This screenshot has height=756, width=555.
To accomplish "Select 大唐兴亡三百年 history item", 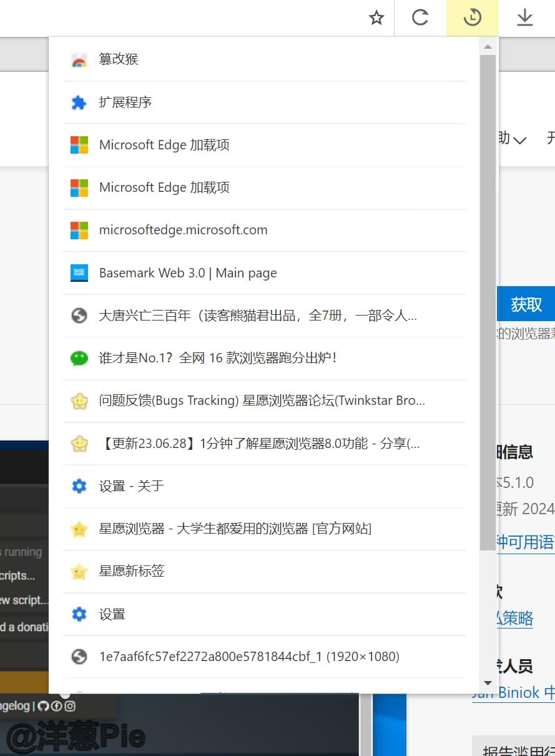I will 257,316.
